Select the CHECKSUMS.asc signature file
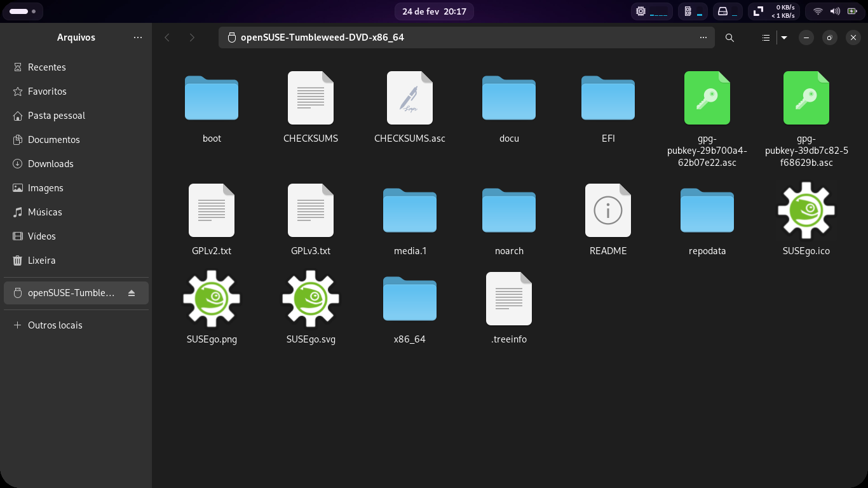Image resolution: width=868 pixels, height=488 pixels. [410, 98]
